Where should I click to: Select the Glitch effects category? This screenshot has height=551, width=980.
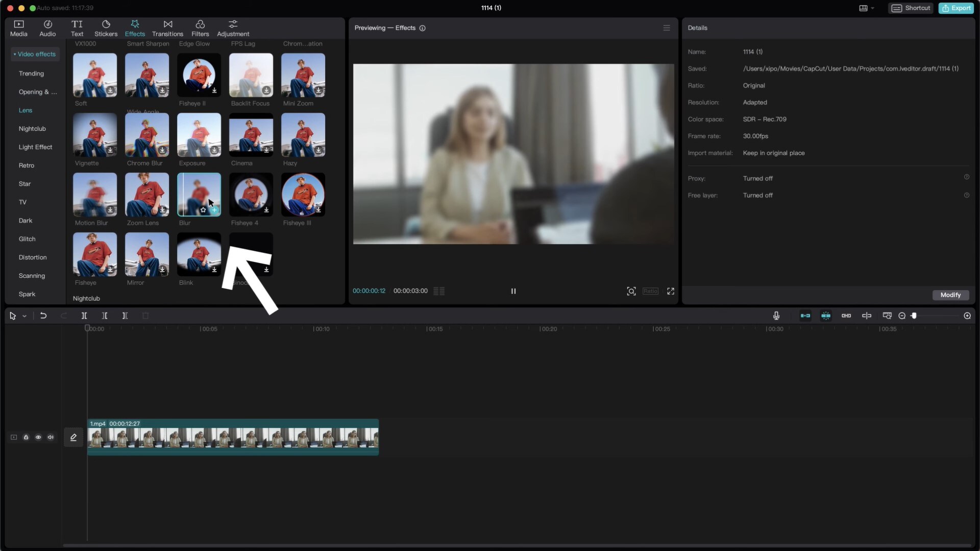(27, 239)
